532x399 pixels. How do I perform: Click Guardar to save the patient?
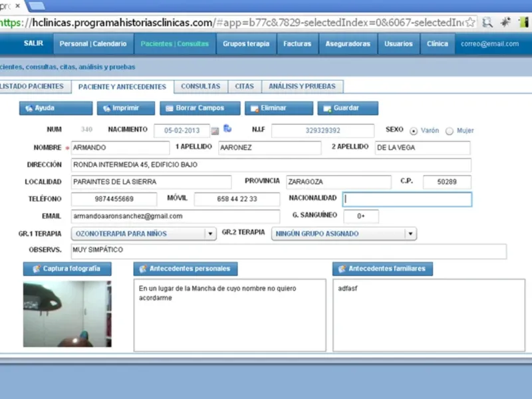tap(348, 108)
